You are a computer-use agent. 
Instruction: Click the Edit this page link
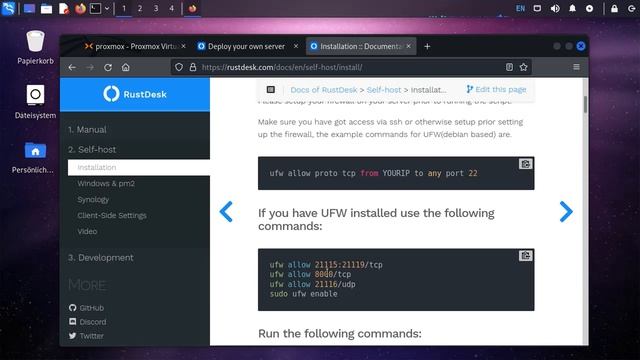pos(496,89)
